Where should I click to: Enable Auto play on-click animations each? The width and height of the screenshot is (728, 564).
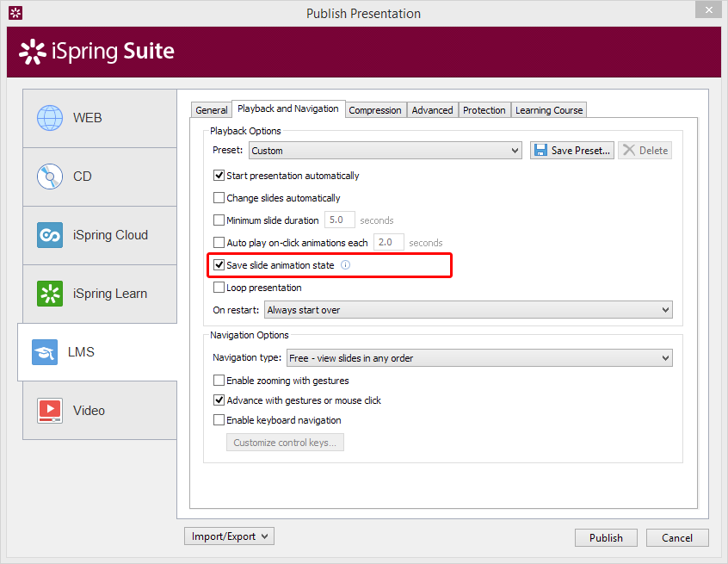pos(219,243)
